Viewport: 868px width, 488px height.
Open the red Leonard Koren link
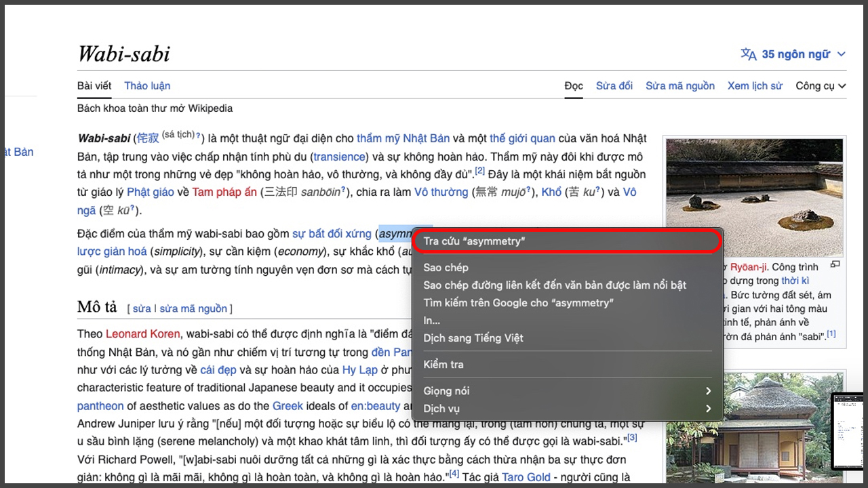[143, 333]
